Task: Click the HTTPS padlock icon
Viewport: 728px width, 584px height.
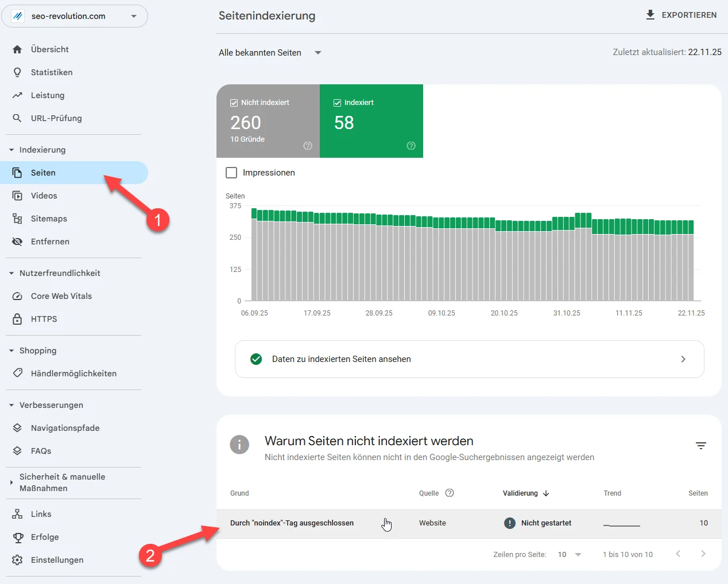Action: [17, 319]
